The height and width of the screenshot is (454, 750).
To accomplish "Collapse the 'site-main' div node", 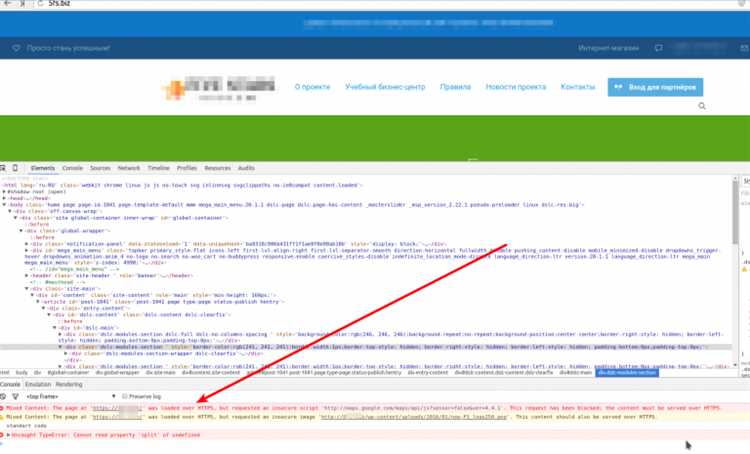I will tap(27, 288).
